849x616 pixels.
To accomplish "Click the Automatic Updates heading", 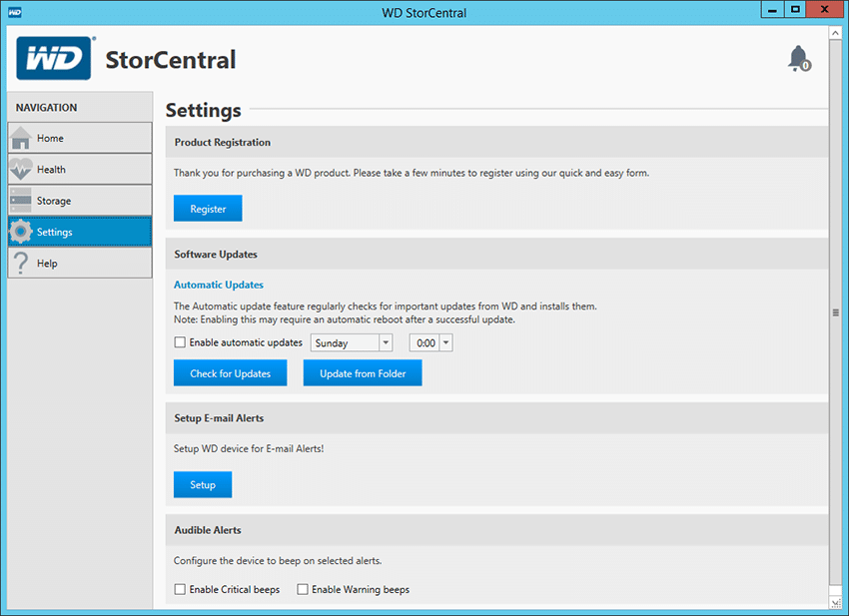I will 219,285.
